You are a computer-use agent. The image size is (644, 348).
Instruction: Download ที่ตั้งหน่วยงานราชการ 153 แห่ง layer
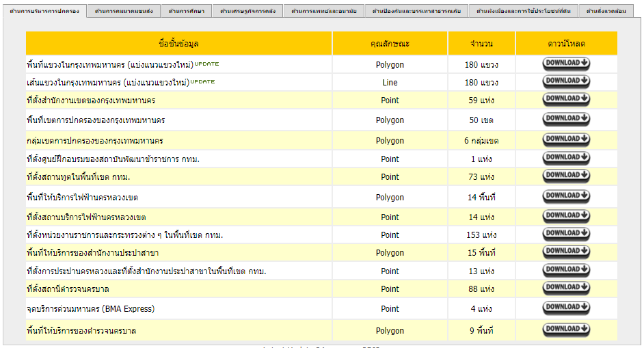tap(566, 234)
